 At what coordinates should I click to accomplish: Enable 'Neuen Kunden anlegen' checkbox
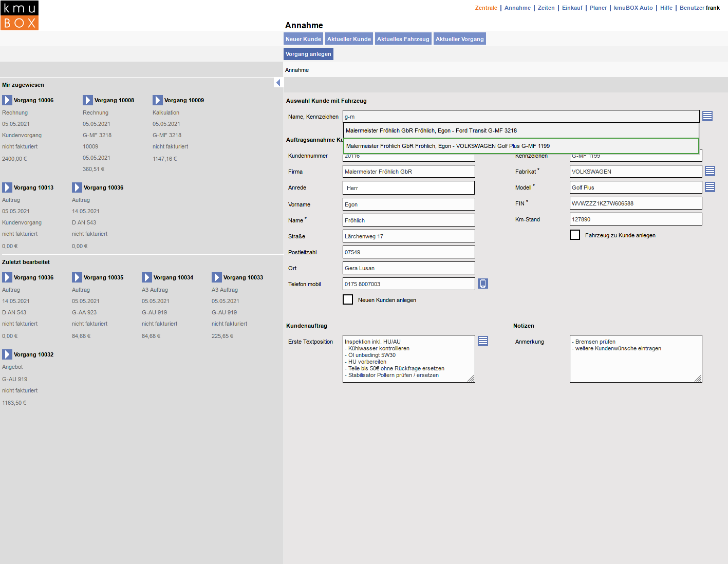(x=348, y=299)
